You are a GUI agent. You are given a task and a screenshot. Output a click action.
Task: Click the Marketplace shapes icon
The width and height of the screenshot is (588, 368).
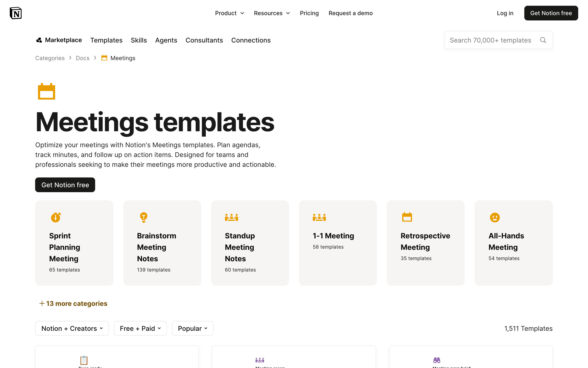point(39,40)
